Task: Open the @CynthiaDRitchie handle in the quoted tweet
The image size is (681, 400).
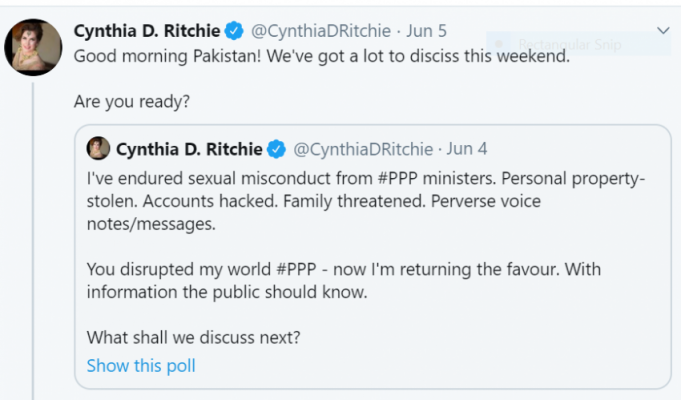Action: 363,149
